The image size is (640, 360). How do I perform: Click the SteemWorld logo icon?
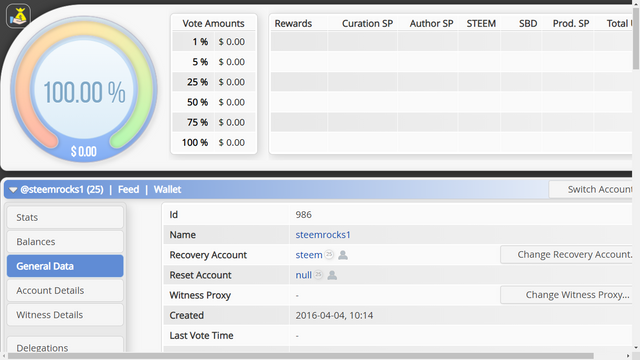point(18,16)
